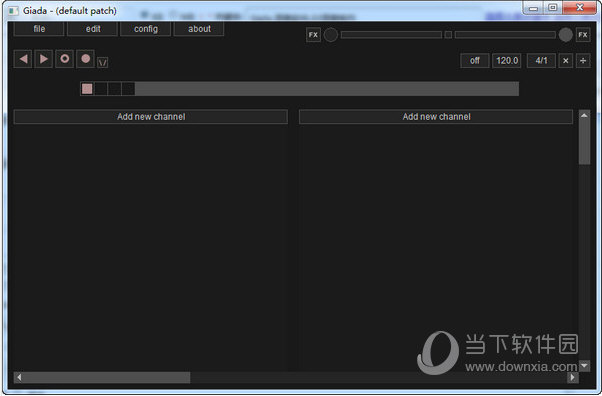
Task: Click the vertical scrollbar down arrow
Action: point(584,366)
